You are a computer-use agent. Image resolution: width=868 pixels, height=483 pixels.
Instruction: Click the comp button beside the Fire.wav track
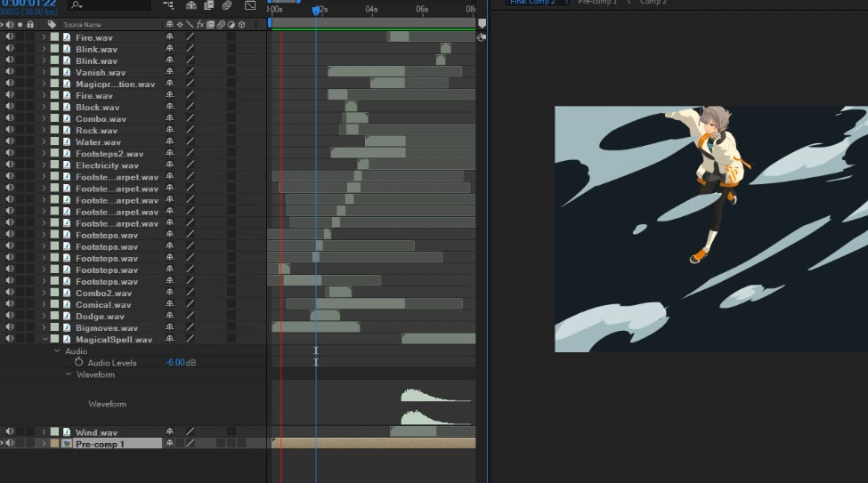pos(481,37)
